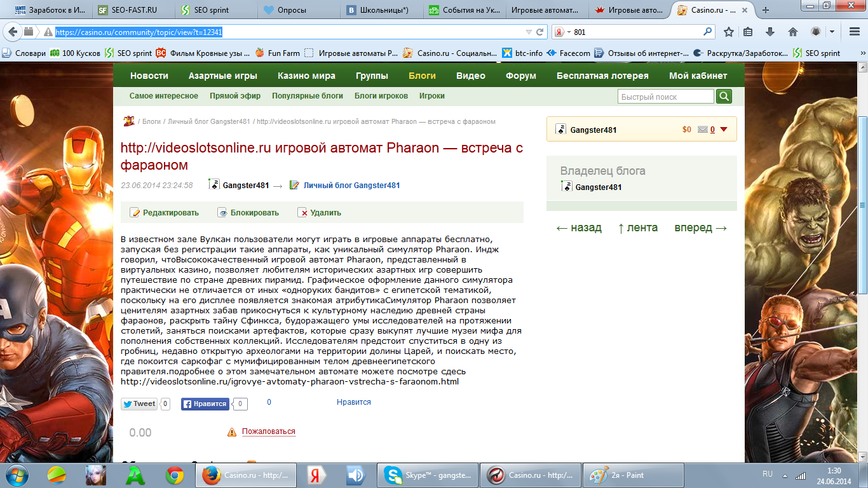Screen dimensions: 868x488
Task: Open the Firefox hamburger menu
Action: point(855,32)
